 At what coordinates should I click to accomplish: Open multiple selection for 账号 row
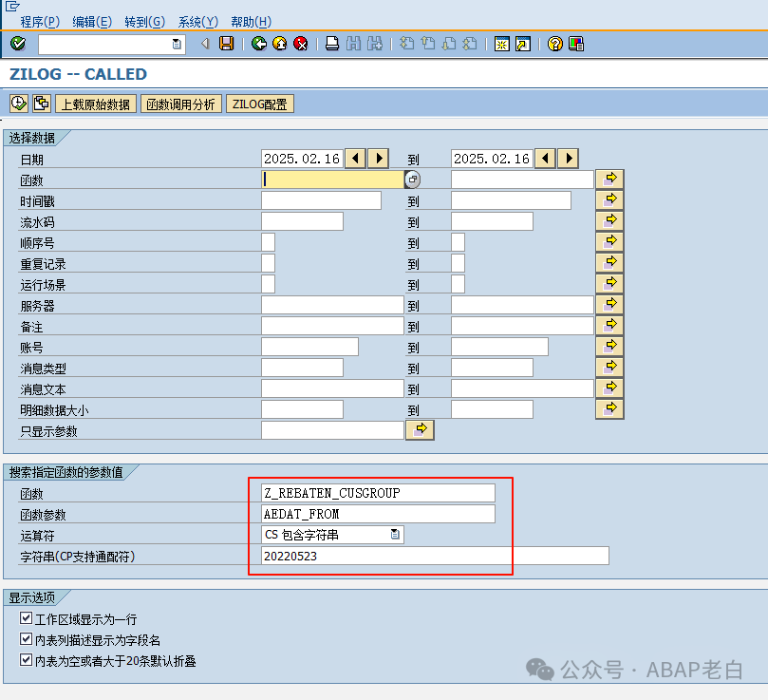pyautogui.click(x=609, y=347)
